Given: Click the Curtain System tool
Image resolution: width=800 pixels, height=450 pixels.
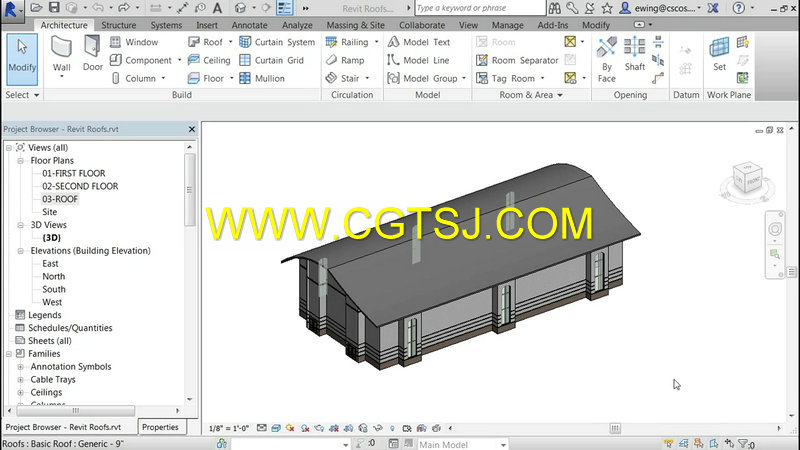Looking at the screenshot, I should point(277,42).
